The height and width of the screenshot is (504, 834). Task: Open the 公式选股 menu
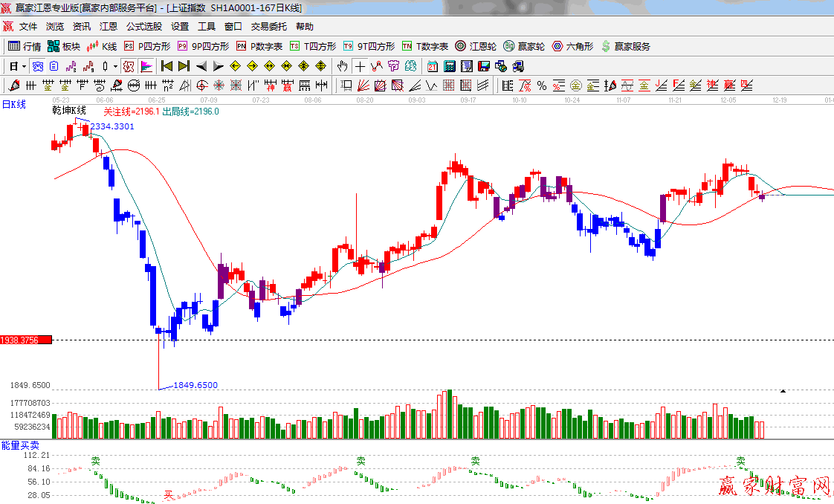143,27
